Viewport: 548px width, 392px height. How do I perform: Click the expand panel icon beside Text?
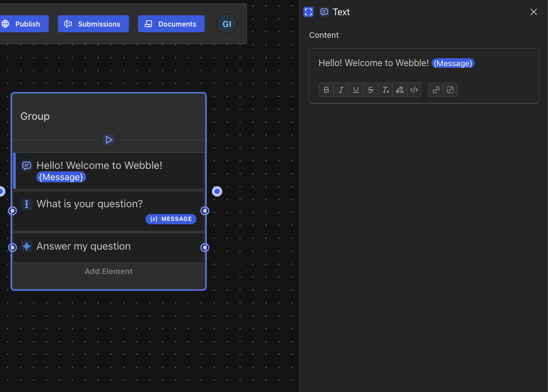pyautogui.click(x=308, y=12)
